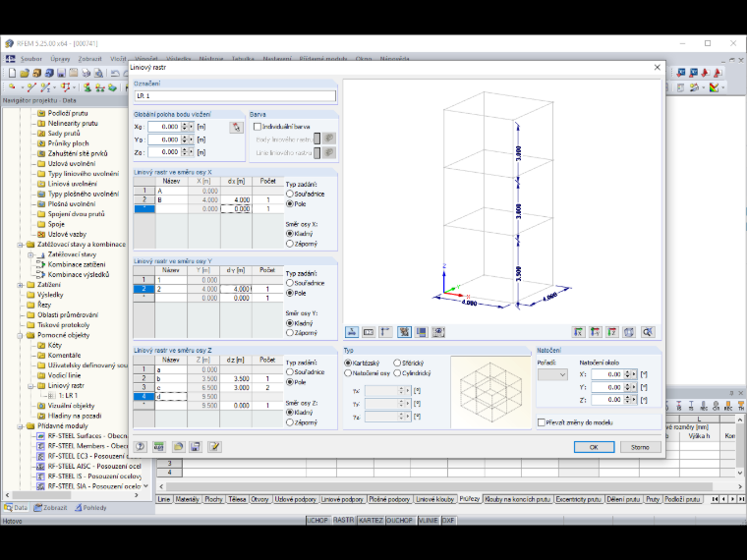Expand the Zatížení tree node
Screen dimensions: 747x560
[x=21, y=285]
